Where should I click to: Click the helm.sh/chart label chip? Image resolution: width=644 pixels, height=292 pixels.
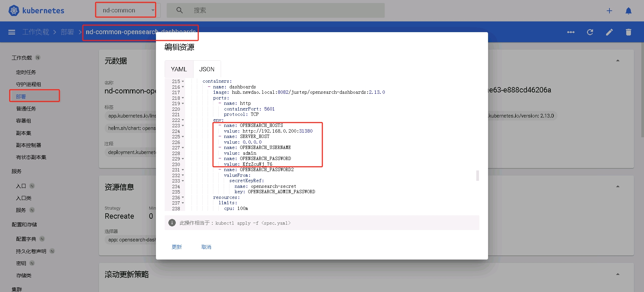[x=130, y=128]
